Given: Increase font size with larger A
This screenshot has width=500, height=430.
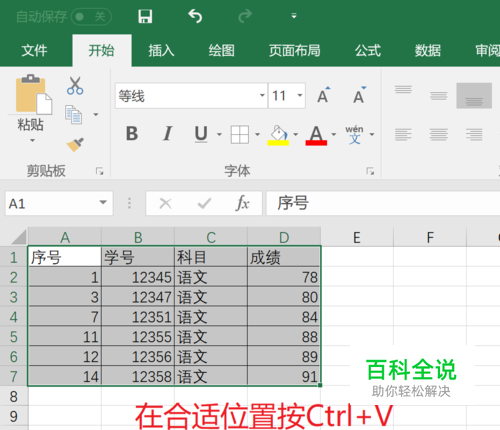Looking at the screenshot, I should click(323, 95).
